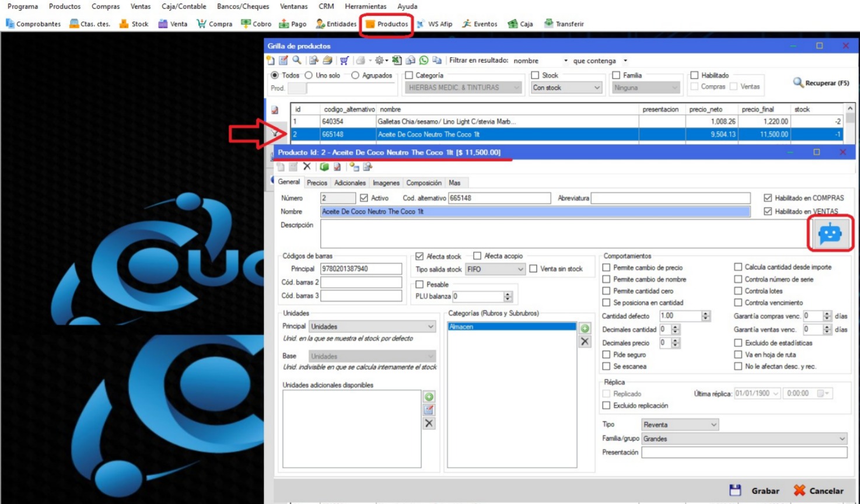Screen dimensions: 860x504
Task: Click the AI robot assistant button
Action: click(x=830, y=233)
